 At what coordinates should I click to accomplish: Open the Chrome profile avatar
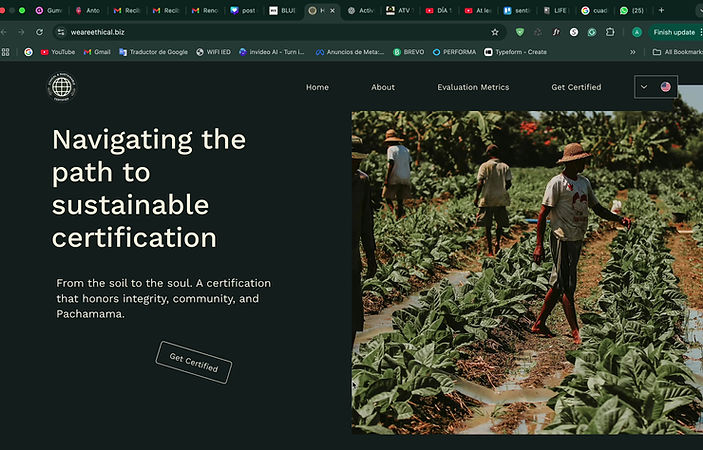pos(637,32)
